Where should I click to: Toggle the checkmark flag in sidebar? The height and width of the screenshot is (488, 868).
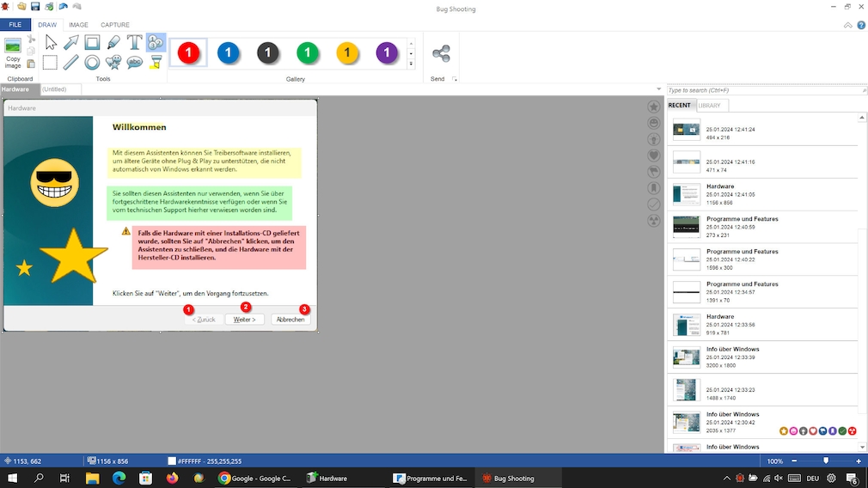point(654,204)
